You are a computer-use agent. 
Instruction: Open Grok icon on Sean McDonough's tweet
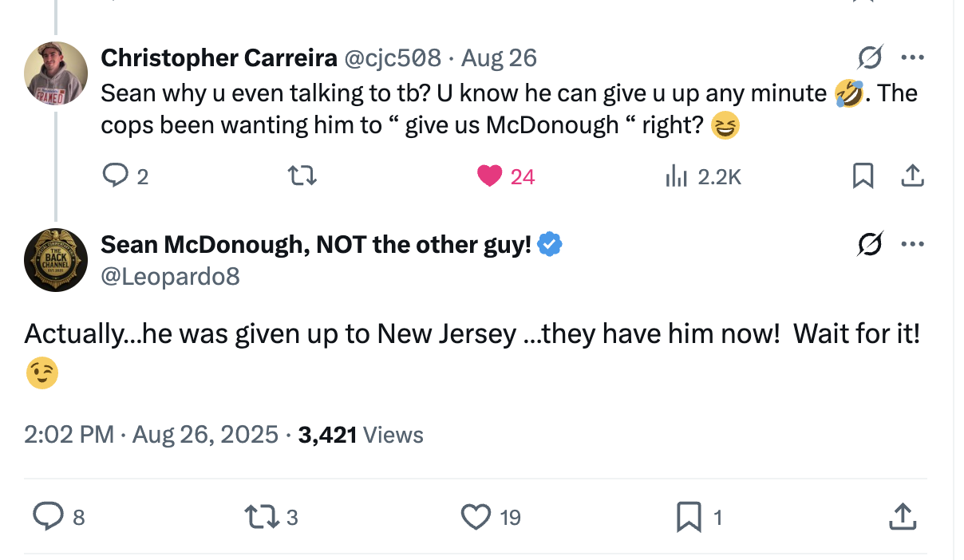(871, 245)
